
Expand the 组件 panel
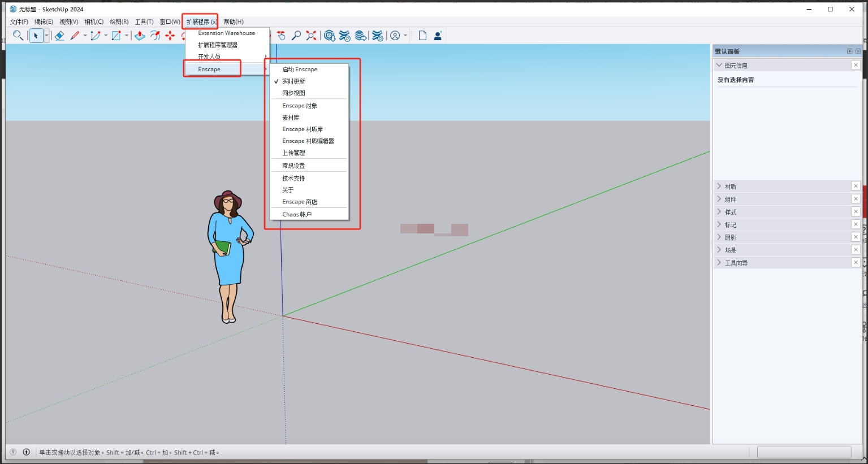[719, 200]
